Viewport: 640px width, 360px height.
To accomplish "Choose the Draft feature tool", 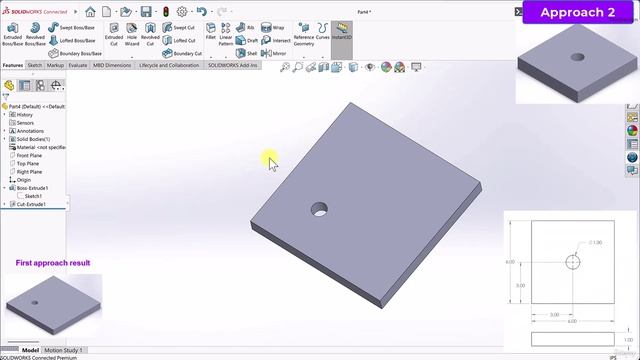I will pyautogui.click(x=247, y=40).
